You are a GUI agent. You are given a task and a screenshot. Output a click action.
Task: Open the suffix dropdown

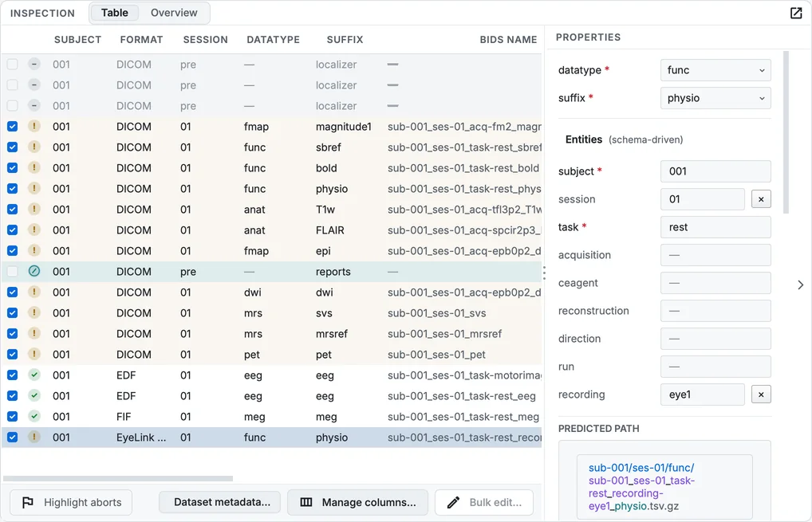coord(715,98)
